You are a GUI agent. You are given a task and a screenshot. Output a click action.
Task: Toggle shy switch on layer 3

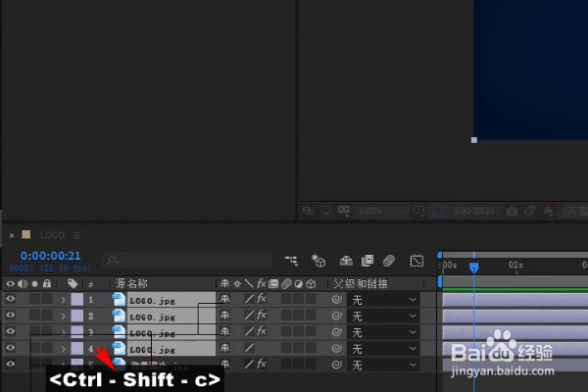[x=225, y=331]
